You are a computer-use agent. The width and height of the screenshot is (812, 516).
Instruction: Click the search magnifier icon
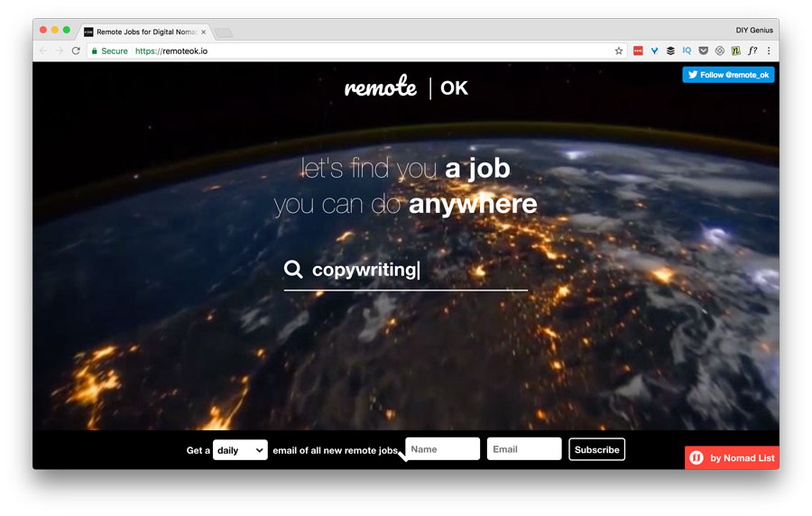[293, 269]
